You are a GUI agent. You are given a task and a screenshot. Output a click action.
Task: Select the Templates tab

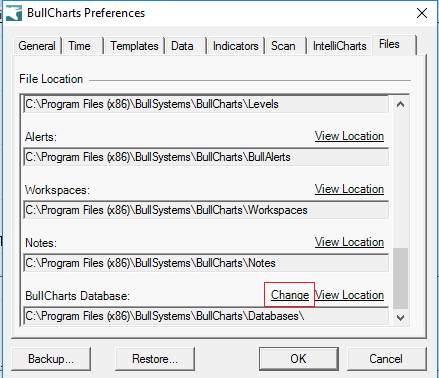pos(134,46)
